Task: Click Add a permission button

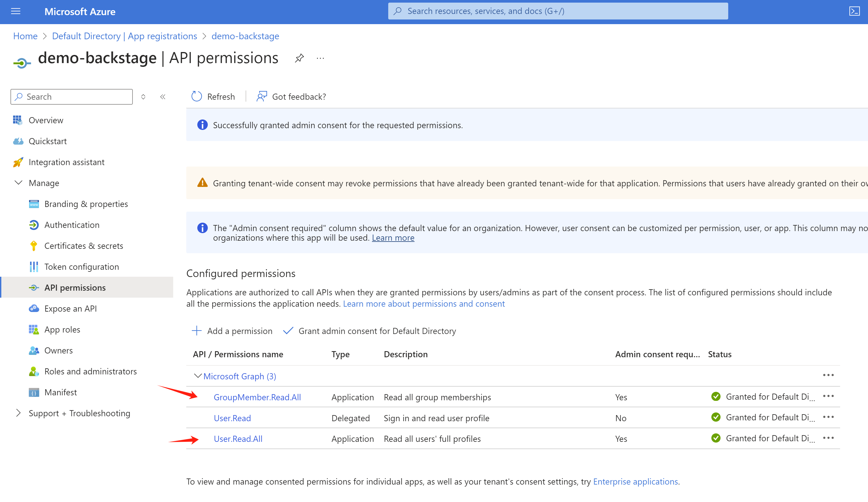Action: pos(232,331)
